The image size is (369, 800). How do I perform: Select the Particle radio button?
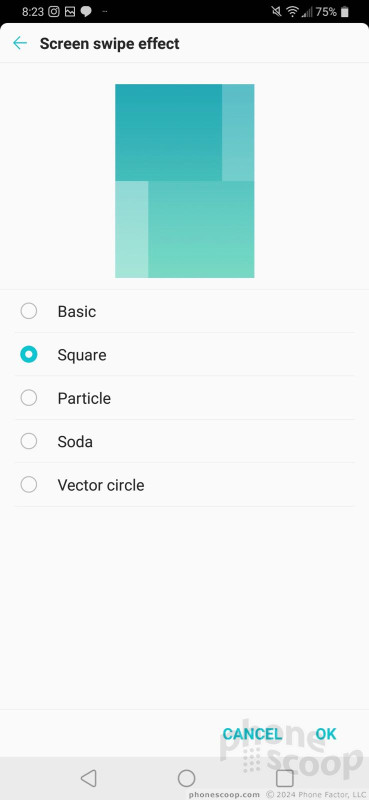click(x=29, y=397)
